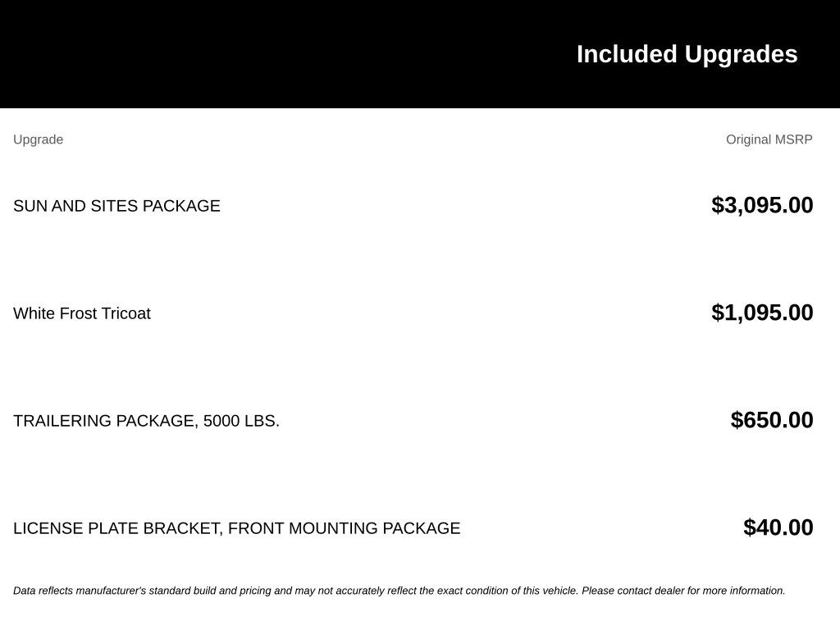Select LICENSE PLATE BRACKET, FRONT MOUNTING PACKAGE

coord(237,528)
